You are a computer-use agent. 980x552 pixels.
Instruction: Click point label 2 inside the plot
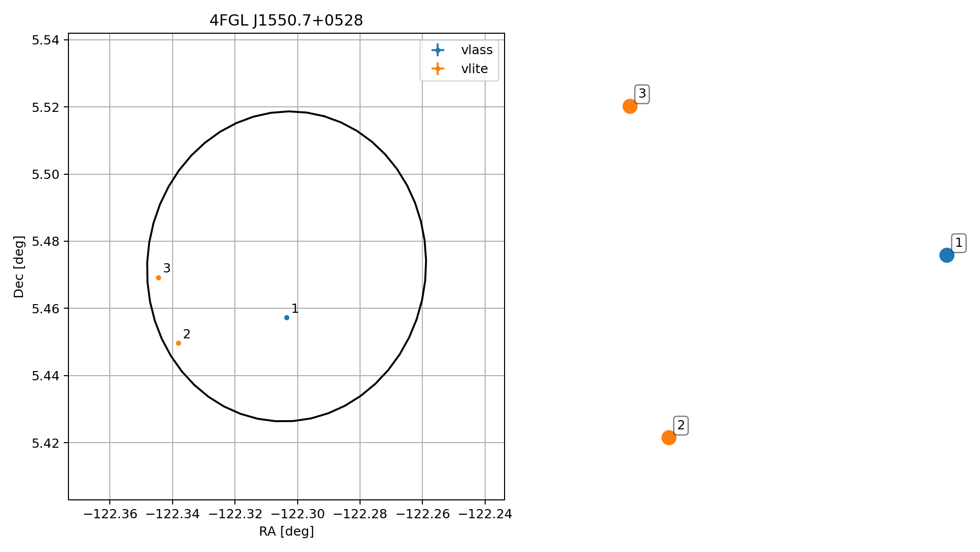click(x=186, y=334)
